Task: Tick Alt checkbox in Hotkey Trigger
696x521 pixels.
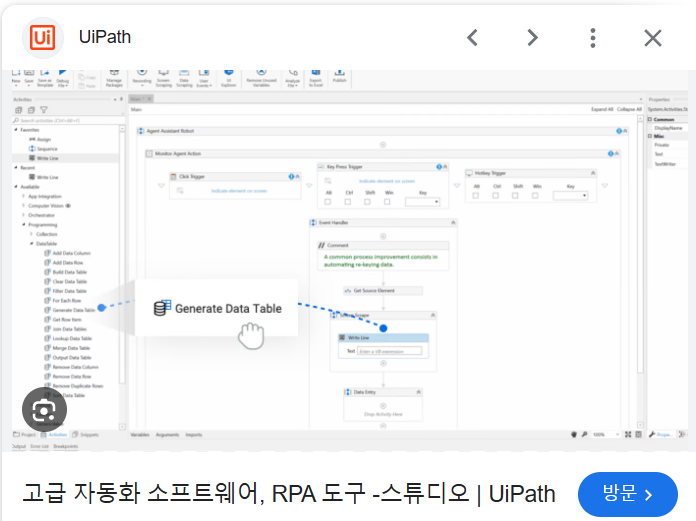Action: pos(475,195)
